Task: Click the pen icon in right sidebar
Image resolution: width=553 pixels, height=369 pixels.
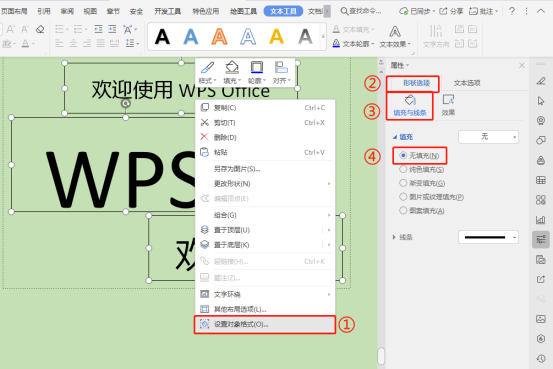Action: pos(541,81)
